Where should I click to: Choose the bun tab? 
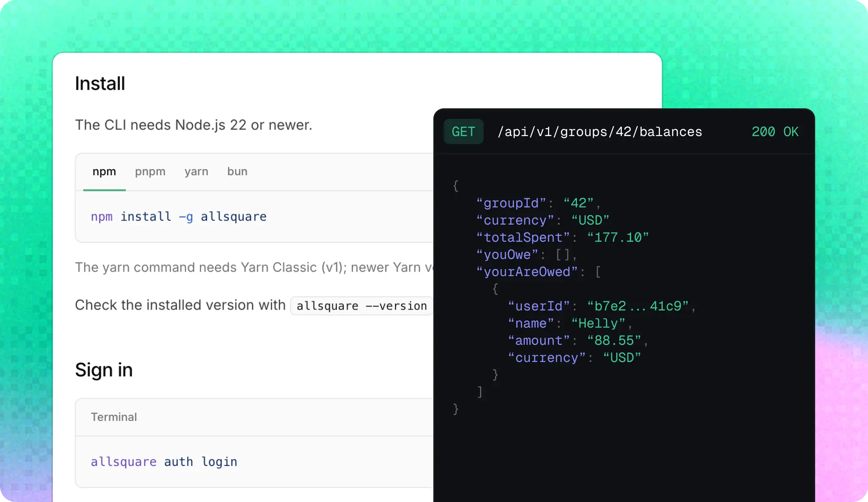[237, 171]
